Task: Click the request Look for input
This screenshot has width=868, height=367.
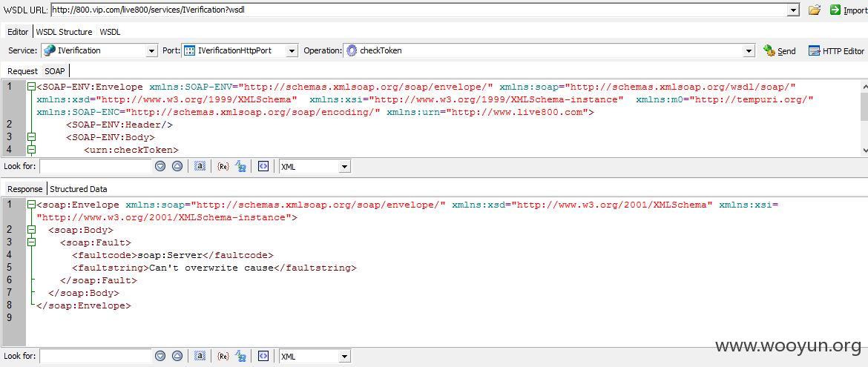Action: pyautogui.click(x=95, y=166)
